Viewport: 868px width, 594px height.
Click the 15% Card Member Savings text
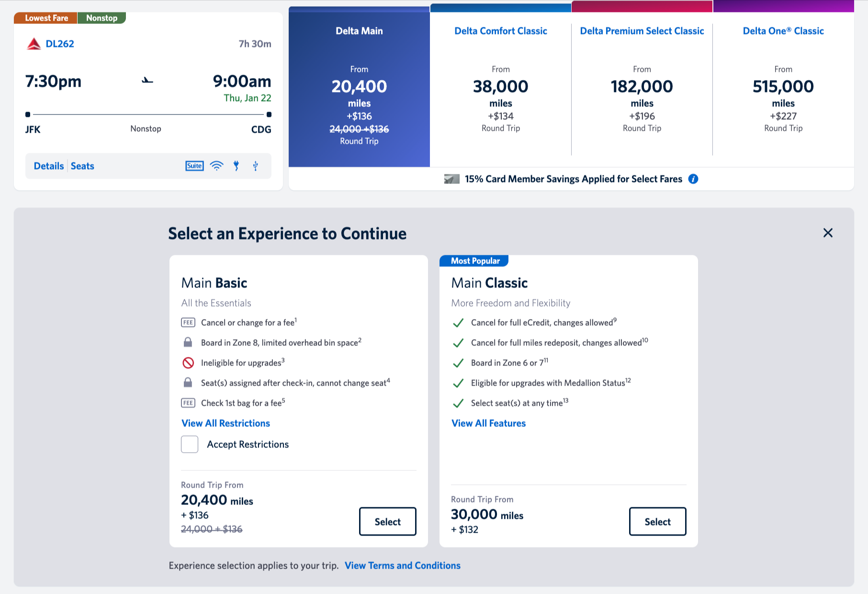click(x=574, y=179)
